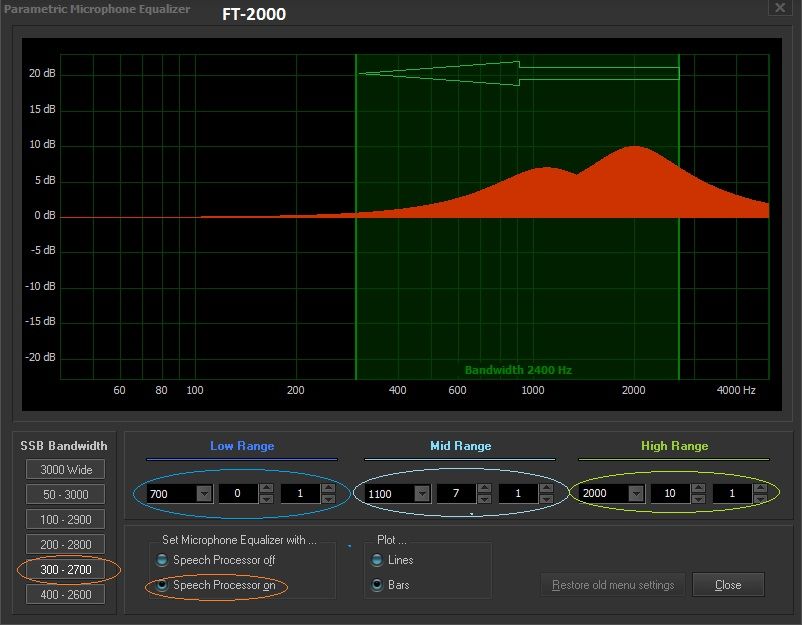Click the High Range gain field showing 10

[x=671, y=494]
